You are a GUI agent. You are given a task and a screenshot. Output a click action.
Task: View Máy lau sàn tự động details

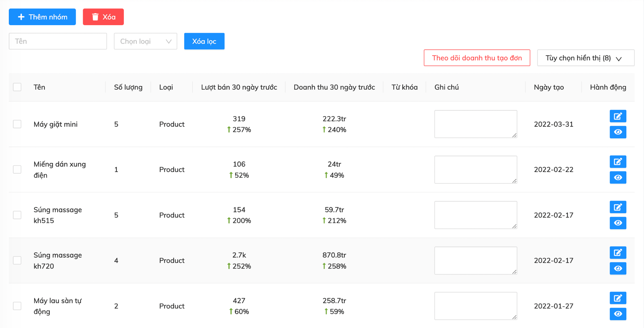click(618, 314)
